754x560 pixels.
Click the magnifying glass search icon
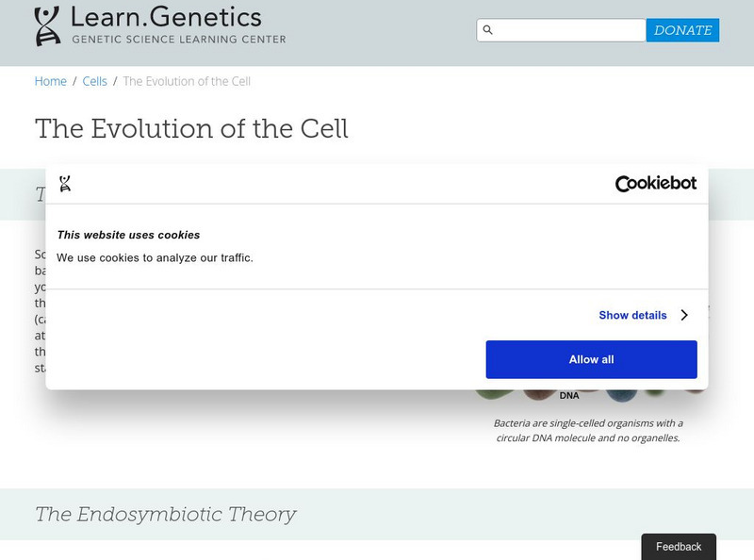click(487, 30)
